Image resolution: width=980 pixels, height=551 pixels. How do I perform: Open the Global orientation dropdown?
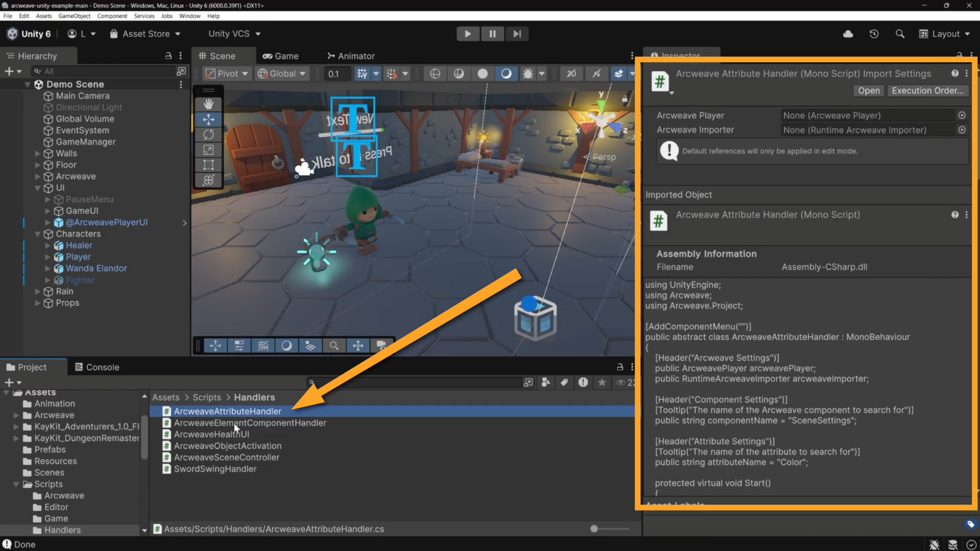281,73
